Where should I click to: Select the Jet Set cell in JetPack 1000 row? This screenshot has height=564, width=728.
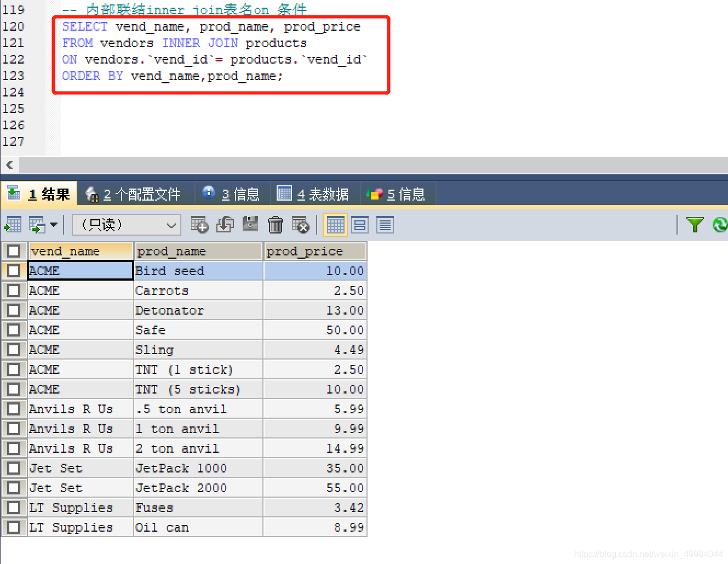81,468
